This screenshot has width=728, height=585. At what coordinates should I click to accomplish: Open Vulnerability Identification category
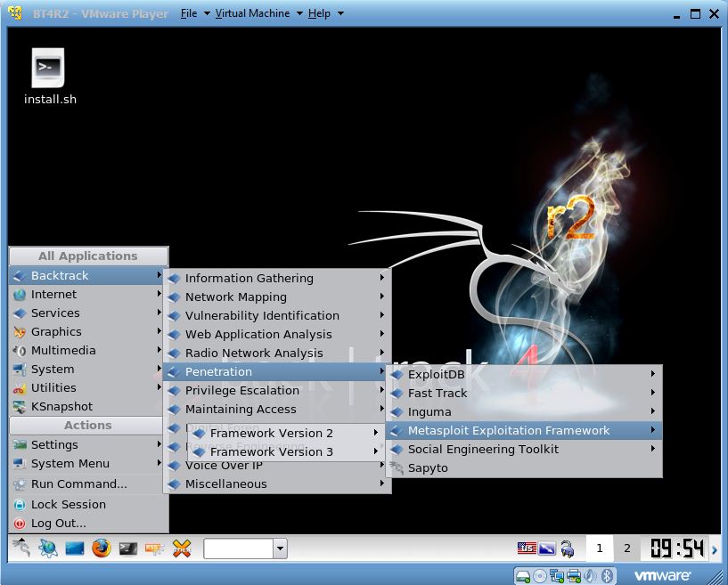(277, 315)
